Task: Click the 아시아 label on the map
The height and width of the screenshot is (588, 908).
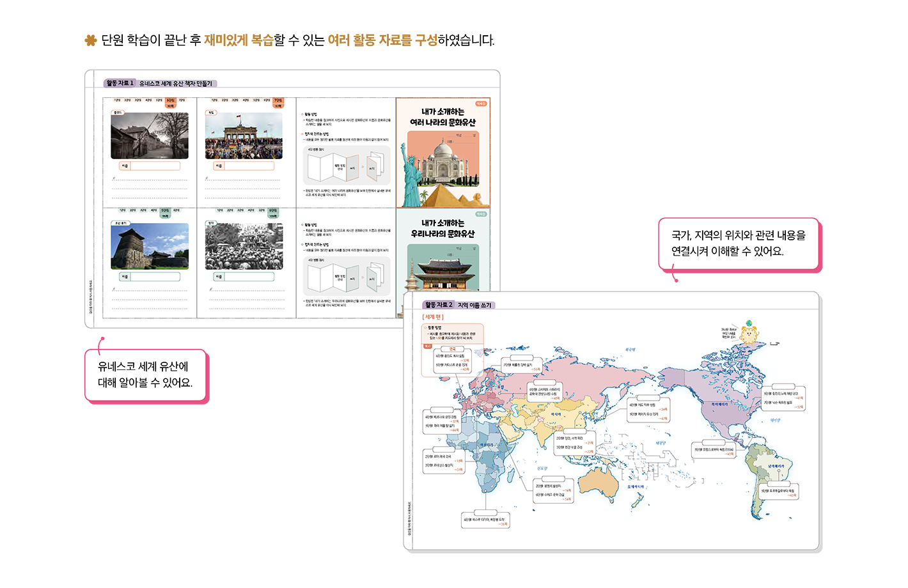Action: pos(556,414)
